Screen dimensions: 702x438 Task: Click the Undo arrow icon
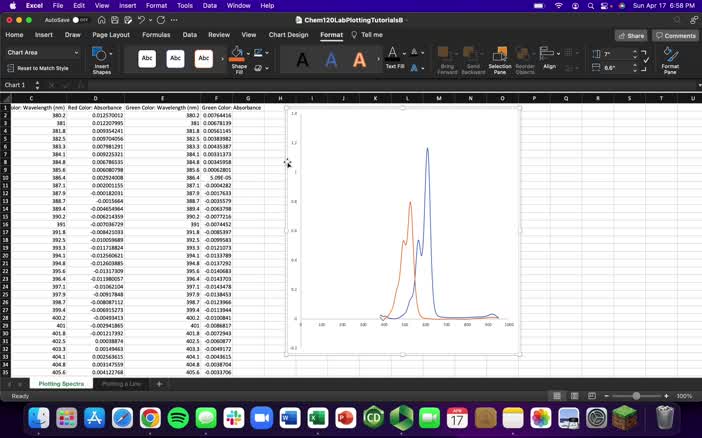point(141,20)
